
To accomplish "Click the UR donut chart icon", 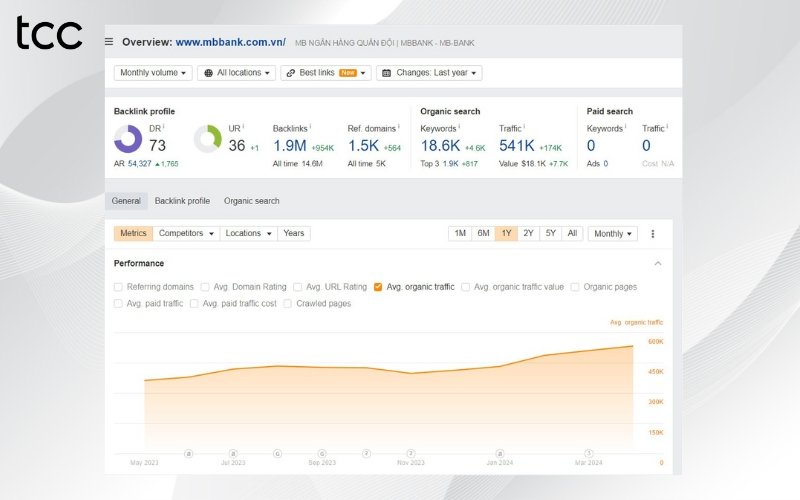I will [x=208, y=139].
